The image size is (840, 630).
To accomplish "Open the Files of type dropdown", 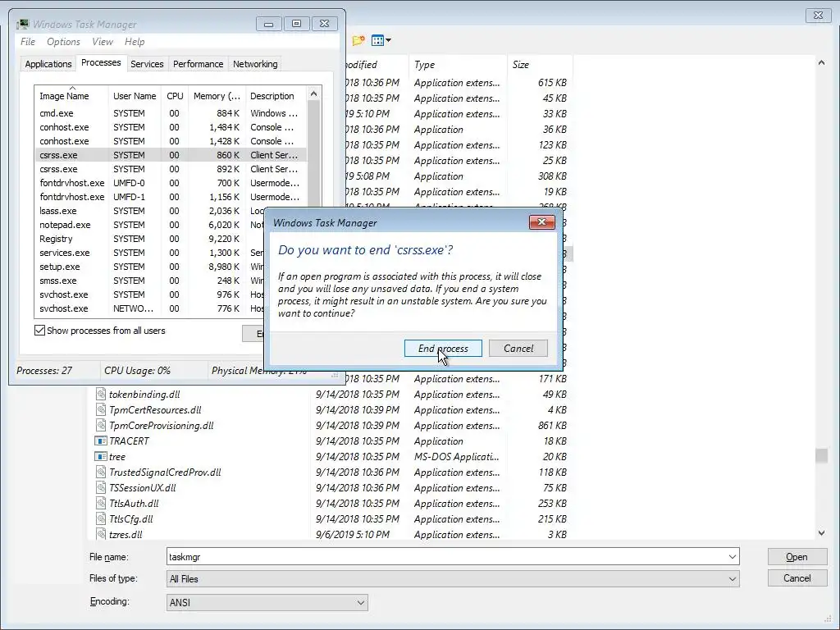I will [732, 578].
